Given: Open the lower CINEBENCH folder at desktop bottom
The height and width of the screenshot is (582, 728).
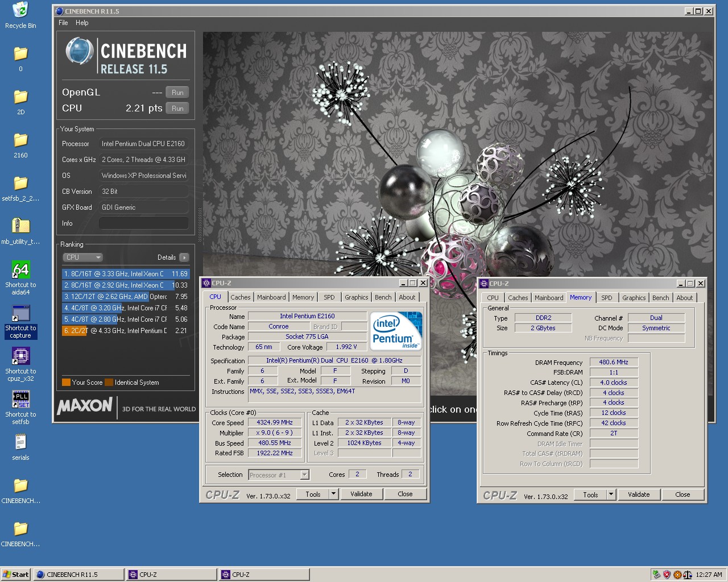Looking at the screenshot, I should coord(20,529).
